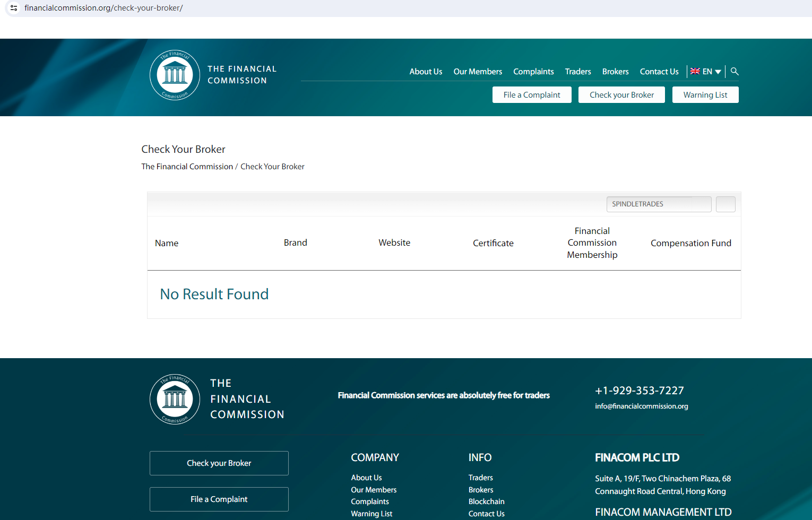The width and height of the screenshot is (812, 520).
Task: Click the header Financial Commission logo
Action: pyautogui.click(x=175, y=75)
